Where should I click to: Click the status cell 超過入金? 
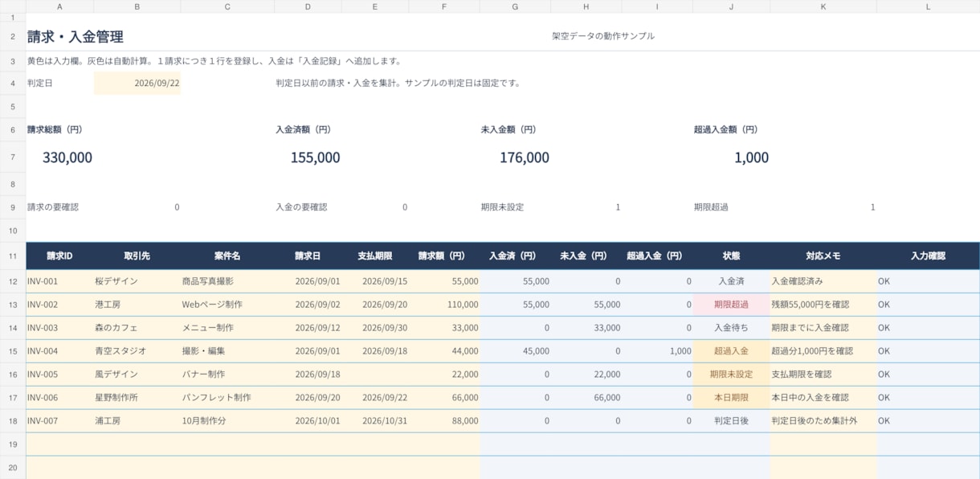731,351
